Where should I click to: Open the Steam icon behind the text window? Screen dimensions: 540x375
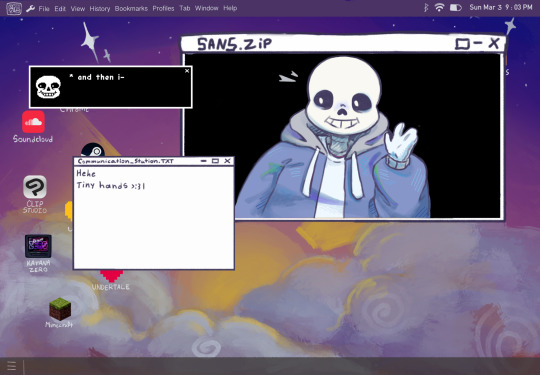point(93,150)
